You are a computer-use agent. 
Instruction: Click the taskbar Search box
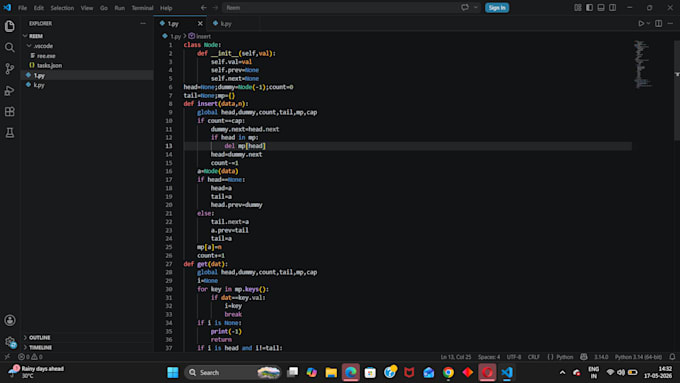pos(233,372)
